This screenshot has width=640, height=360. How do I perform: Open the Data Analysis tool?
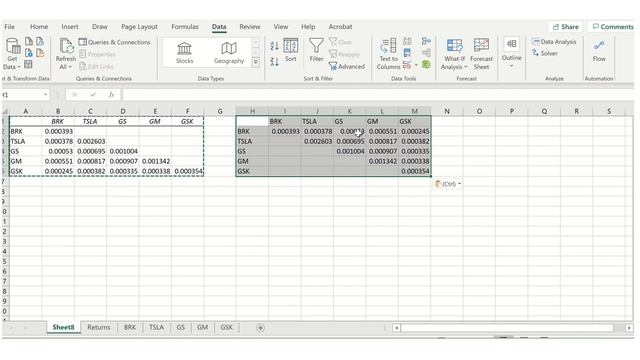tap(554, 42)
